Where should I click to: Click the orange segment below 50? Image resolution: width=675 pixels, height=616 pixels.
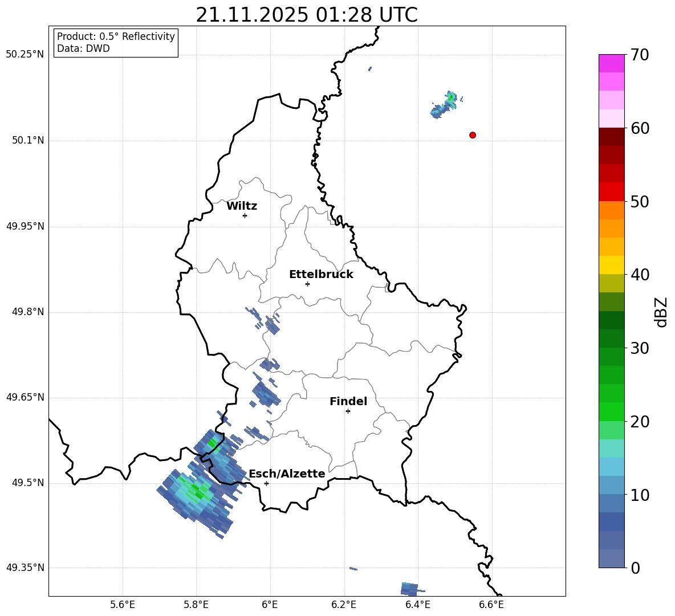tap(611, 210)
